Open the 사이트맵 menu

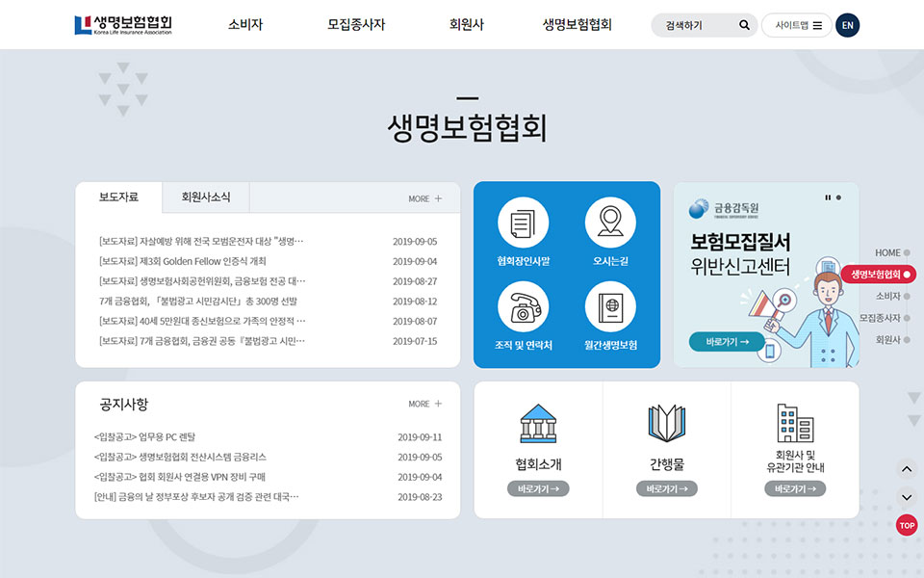coord(797,26)
